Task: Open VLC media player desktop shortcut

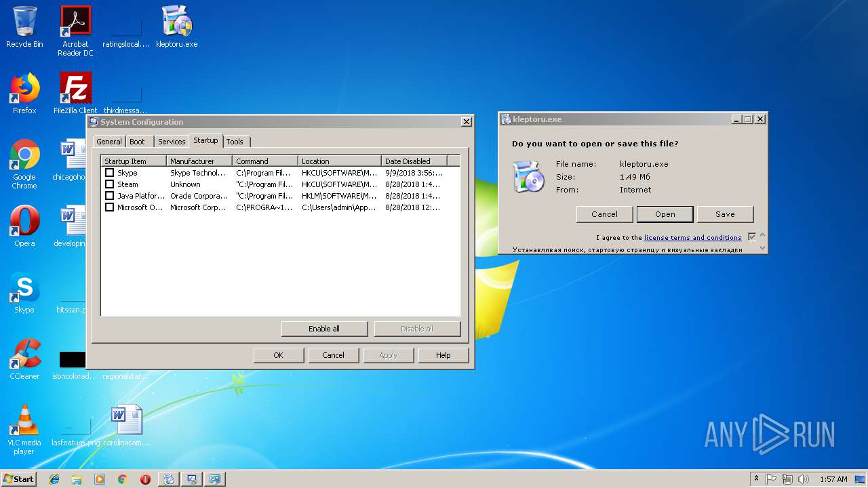Action: point(24,430)
